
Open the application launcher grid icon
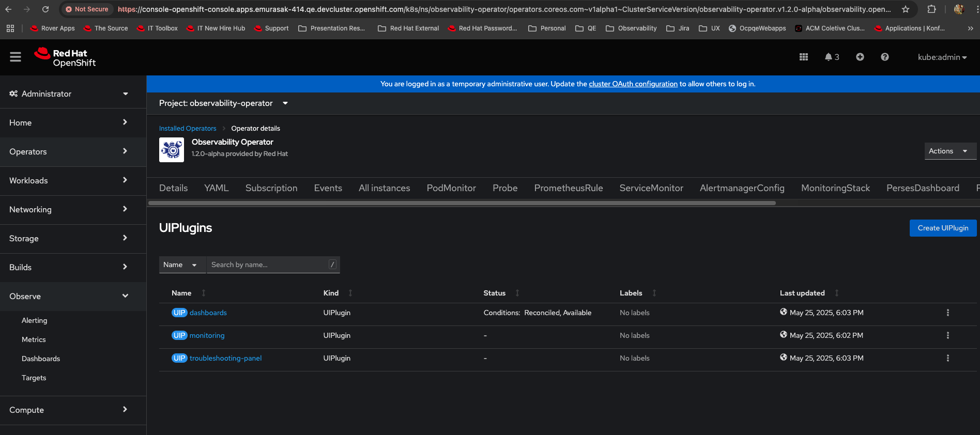tap(803, 57)
